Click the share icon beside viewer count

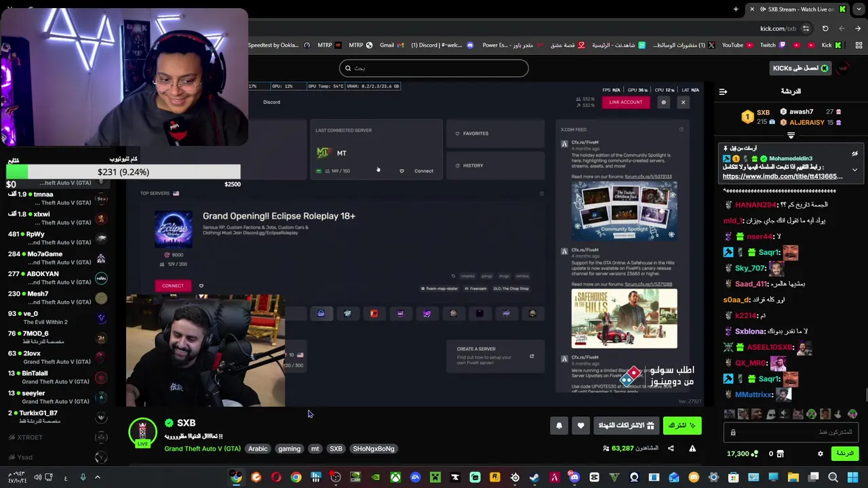(671, 448)
